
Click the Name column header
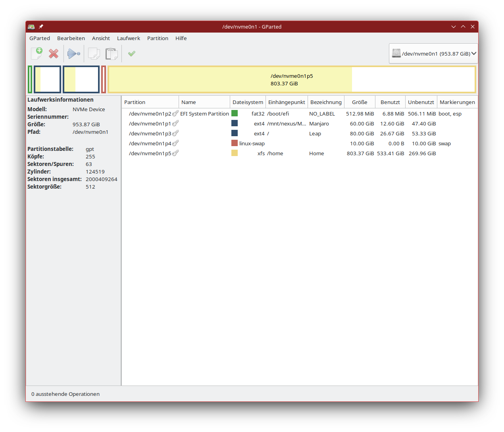point(204,102)
